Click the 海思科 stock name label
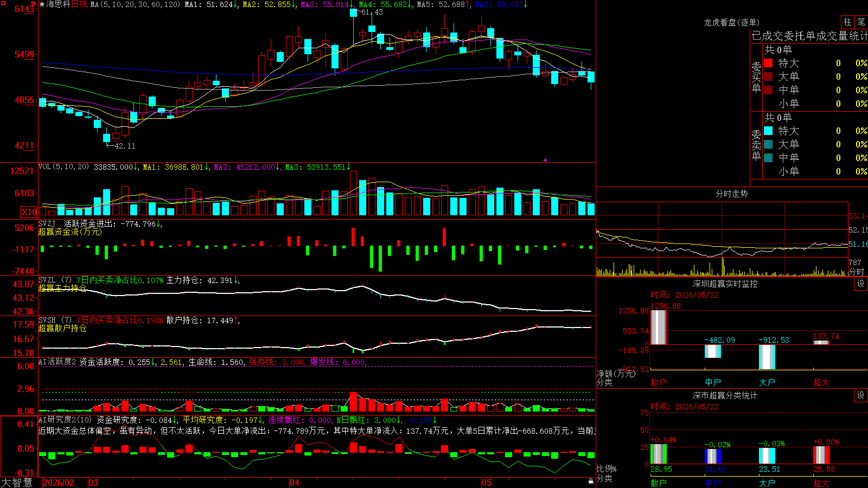This screenshot has height=488, width=868. pos(58,4)
